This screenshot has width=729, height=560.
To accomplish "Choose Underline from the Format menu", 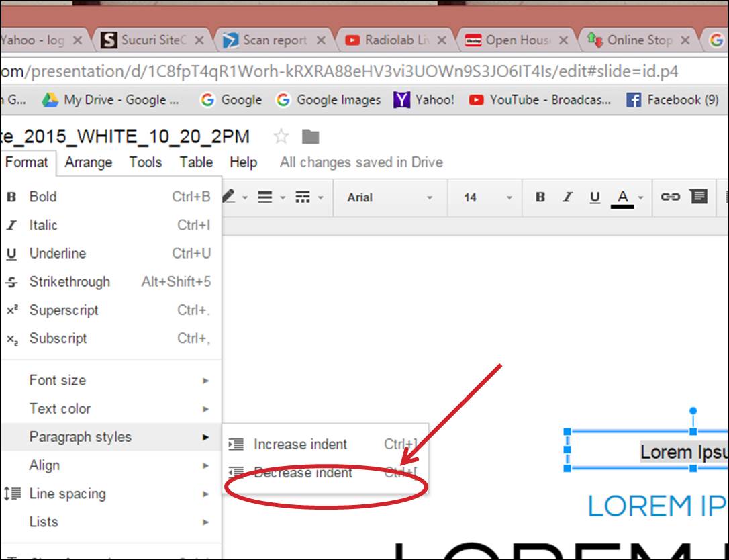I will click(x=111, y=254).
